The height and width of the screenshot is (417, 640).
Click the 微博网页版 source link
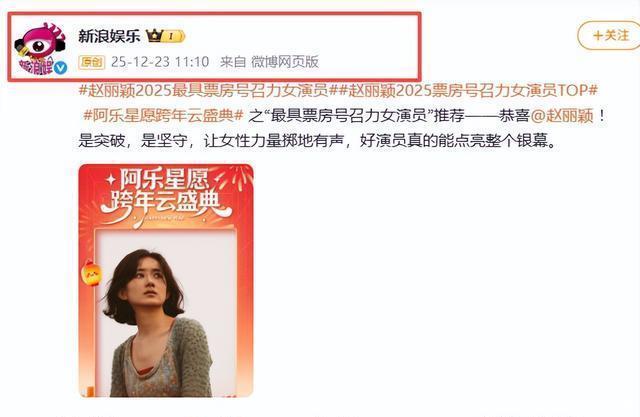[x=284, y=62]
